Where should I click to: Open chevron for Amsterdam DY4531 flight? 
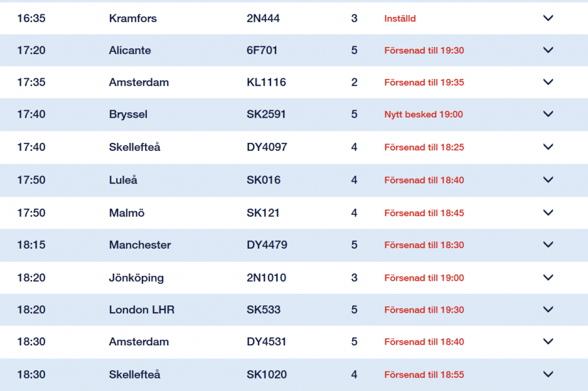coord(548,341)
